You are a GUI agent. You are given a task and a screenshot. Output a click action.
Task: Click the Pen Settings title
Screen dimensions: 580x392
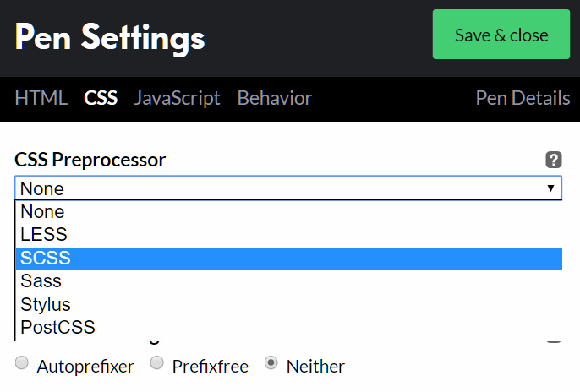pyautogui.click(x=110, y=37)
